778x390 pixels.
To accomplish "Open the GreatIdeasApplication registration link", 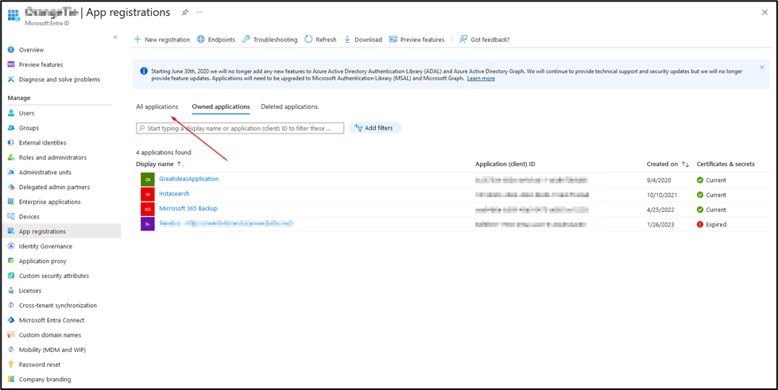I will [x=189, y=179].
